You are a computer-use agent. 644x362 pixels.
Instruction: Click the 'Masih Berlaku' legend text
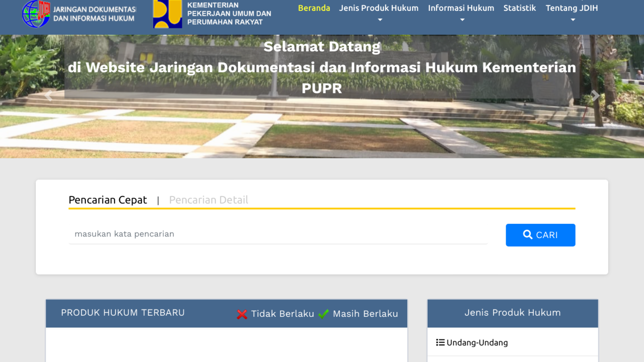(365, 314)
